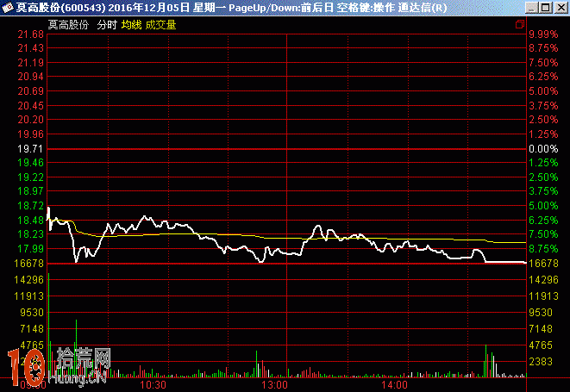Screen dimensions: 570x392
Task: Click the green 5.00% percent label
Action: [543, 205]
